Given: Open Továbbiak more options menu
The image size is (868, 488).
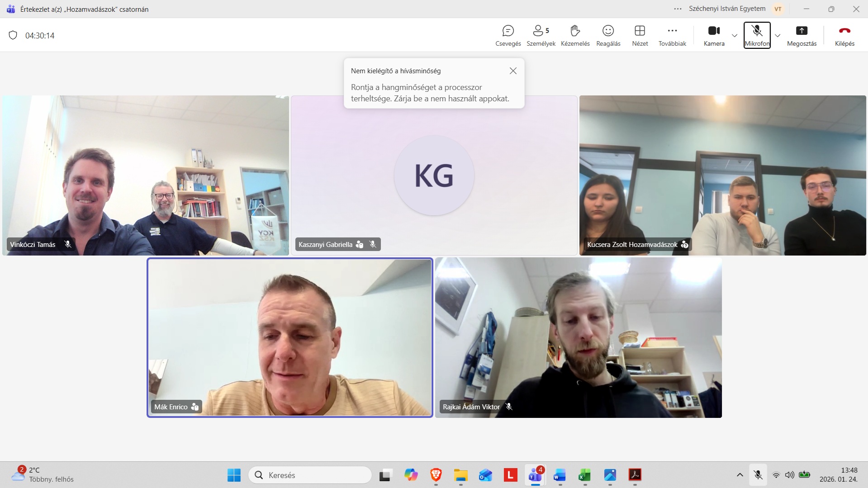Looking at the screenshot, I should 672,35.
